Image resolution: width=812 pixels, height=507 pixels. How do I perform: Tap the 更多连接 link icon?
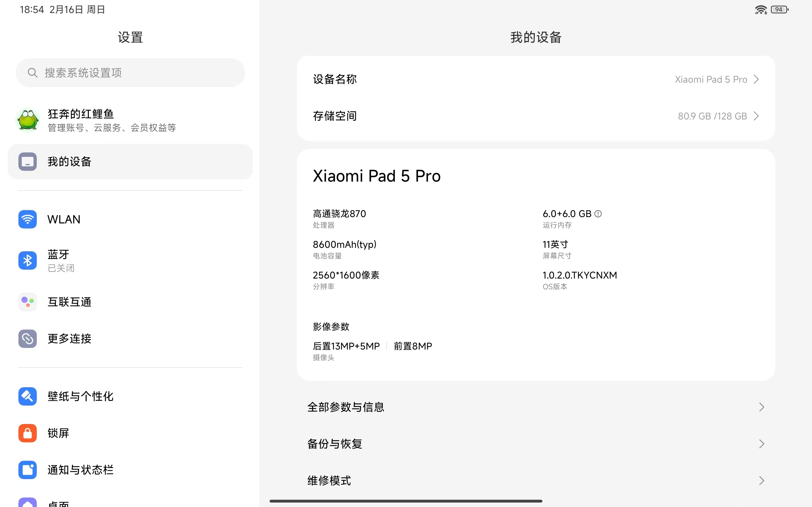[x=28, y=339]
